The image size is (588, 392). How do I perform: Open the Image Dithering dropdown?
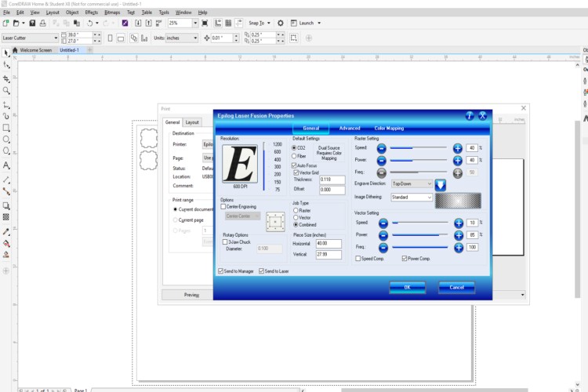[x=412, y=198]
